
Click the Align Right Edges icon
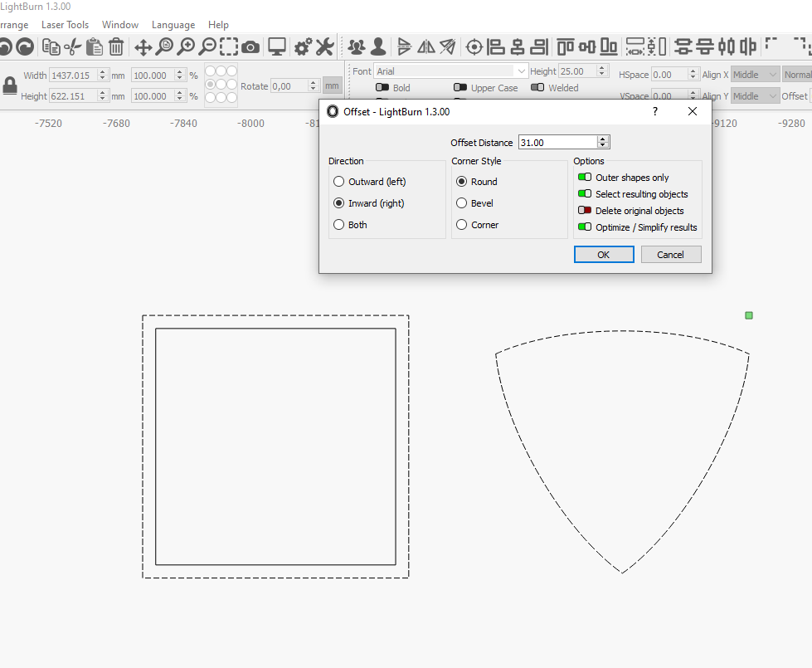[539, 47]
